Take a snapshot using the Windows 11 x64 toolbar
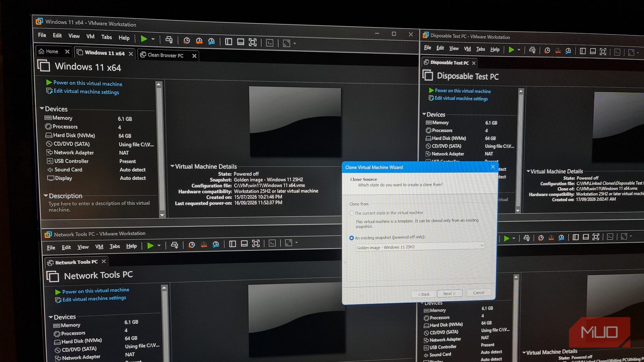This screenshot has width=644, height=362. [186, 41]
